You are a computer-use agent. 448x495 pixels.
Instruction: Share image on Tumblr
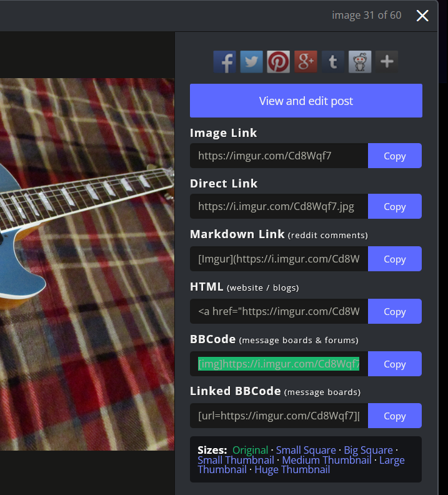click(333, 62)
